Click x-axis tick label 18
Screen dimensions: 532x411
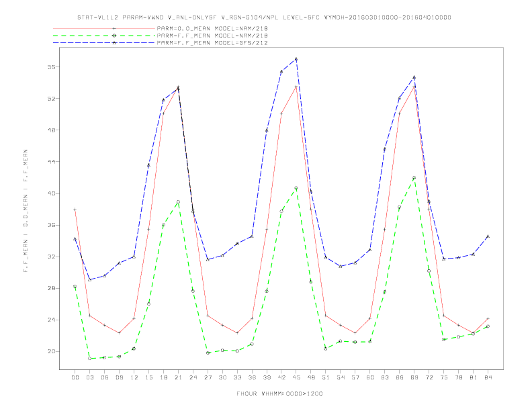[x=163, y=377]
